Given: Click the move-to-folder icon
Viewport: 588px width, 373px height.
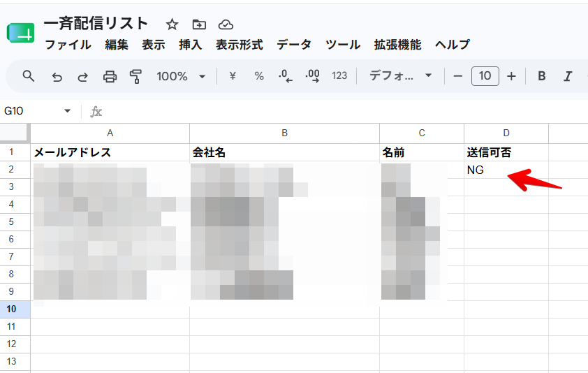Looking at the screenshot, I should point(199,24).
